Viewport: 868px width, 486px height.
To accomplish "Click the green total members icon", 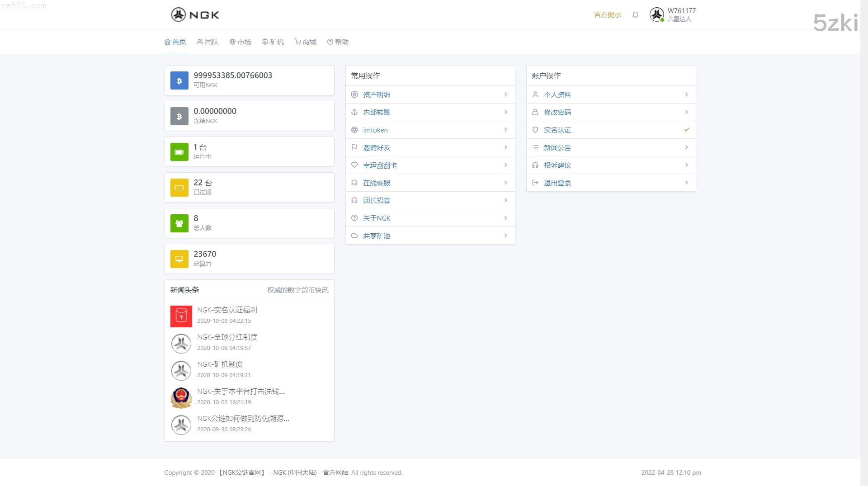I will point(179,223).
